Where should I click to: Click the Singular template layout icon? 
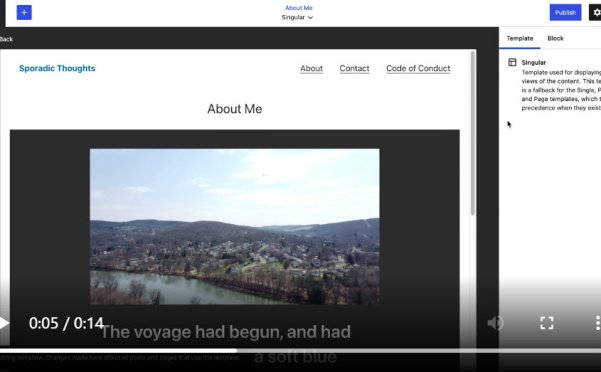pyautogui.click(x=512, y=62)
